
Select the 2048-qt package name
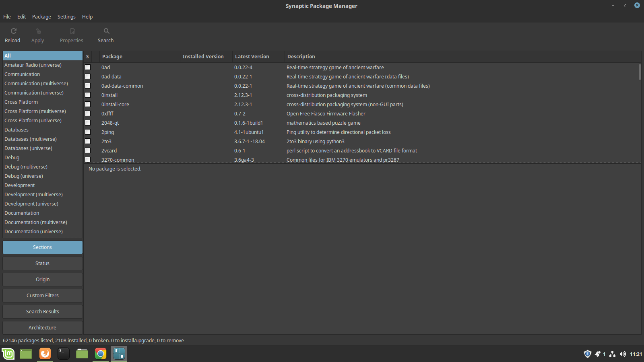coord(110,123)
